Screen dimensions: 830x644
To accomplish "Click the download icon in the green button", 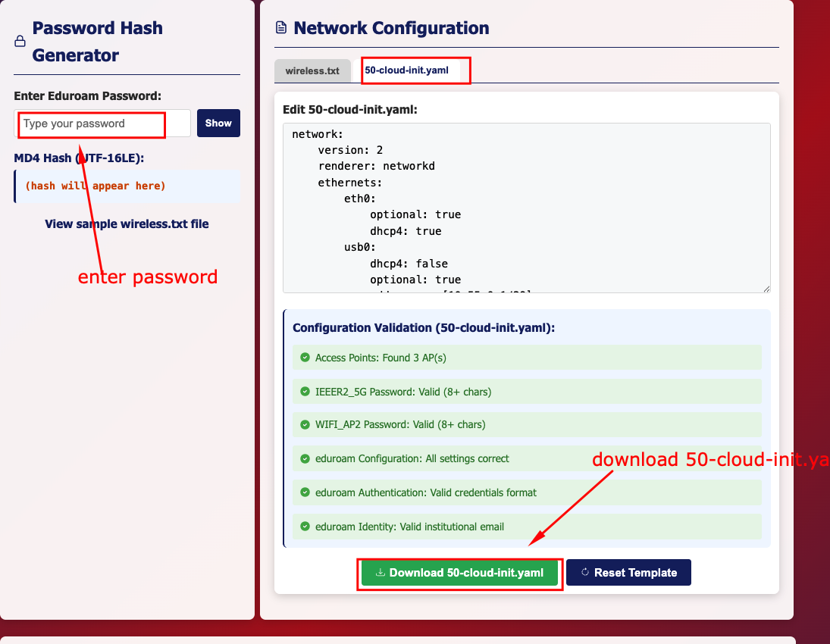I will 381,573.
